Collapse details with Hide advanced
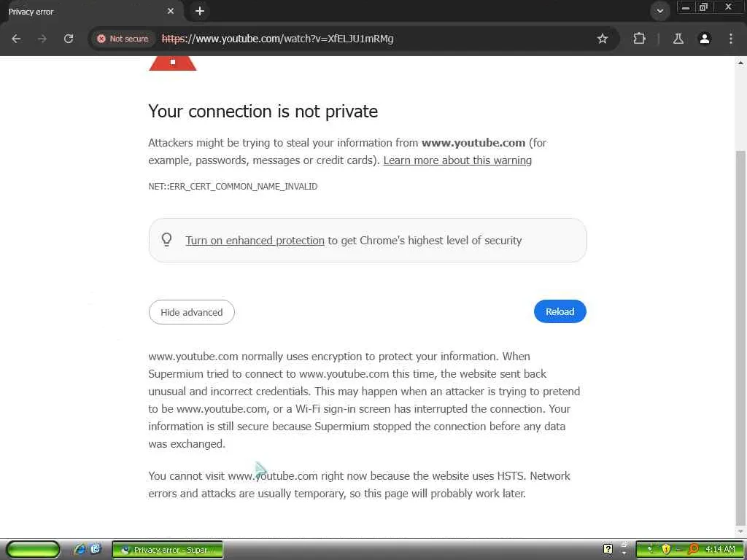This screenshot has width=747, height=560. pyautogui.click(x=191, y=312)
